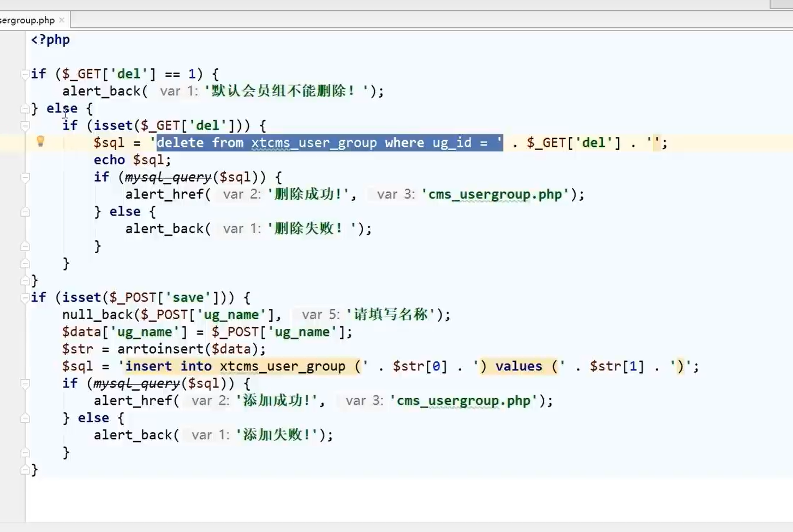Click the 'insert into xtcms_user_group' string

[235, 367]
